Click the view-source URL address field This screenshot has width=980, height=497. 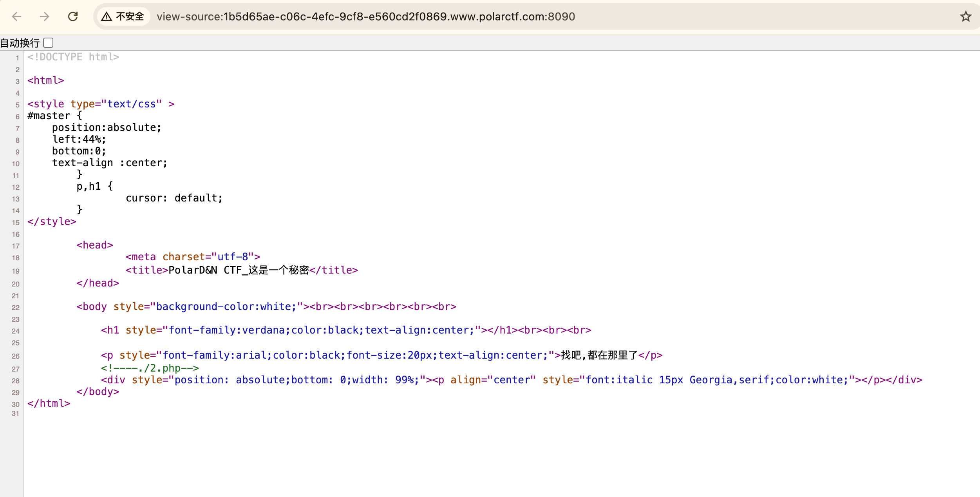tap(365, 16)
